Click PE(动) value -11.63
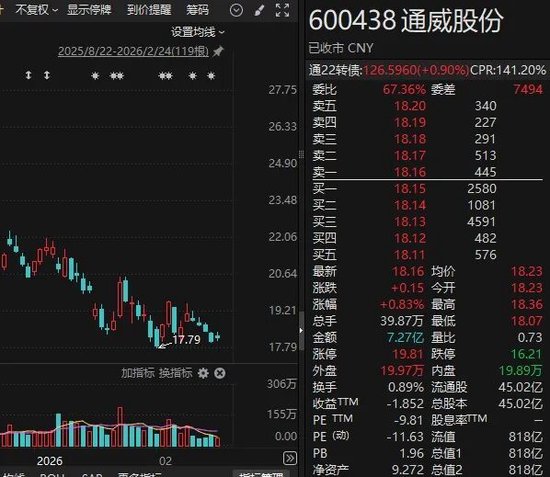 point(405,437)
